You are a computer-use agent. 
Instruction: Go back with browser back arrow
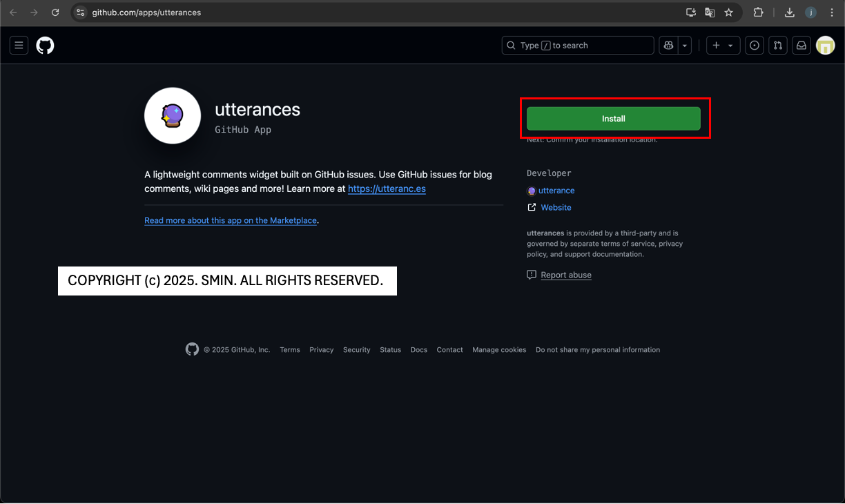click(x=13, y=12)
